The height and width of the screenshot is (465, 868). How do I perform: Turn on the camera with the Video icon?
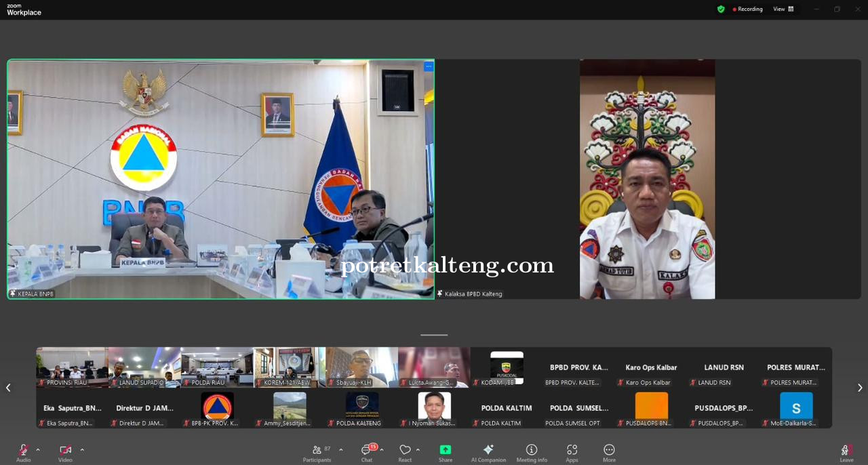(x=65, y=451)
